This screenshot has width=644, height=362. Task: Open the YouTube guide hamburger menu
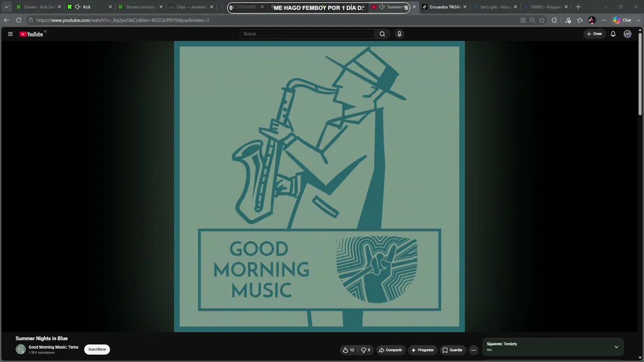[x=10, y=34]
